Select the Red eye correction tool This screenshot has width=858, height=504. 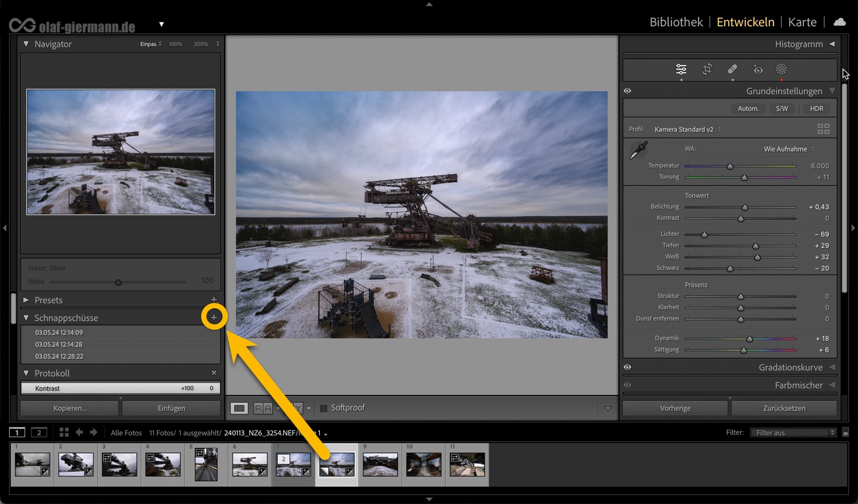(757, 69)
